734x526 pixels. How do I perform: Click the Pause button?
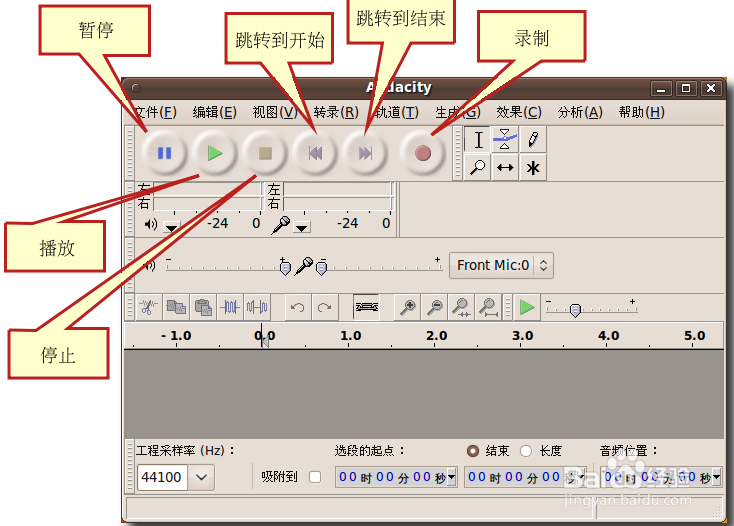pos(164,153)
